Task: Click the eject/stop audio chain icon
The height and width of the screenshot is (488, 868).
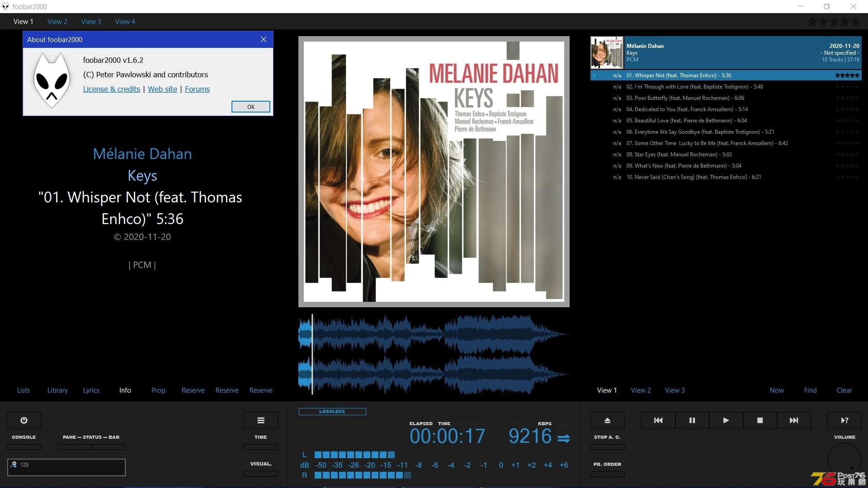Action: point(607,420)
